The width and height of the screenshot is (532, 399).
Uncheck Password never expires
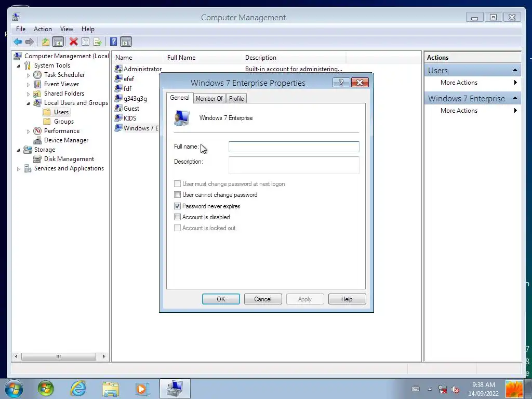coord(177,206)
